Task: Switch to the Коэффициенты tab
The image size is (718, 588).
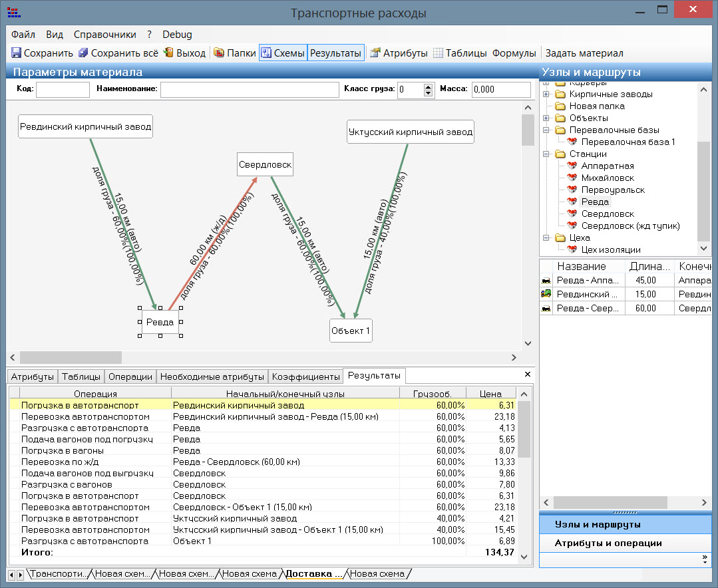Action: (306, 376)
